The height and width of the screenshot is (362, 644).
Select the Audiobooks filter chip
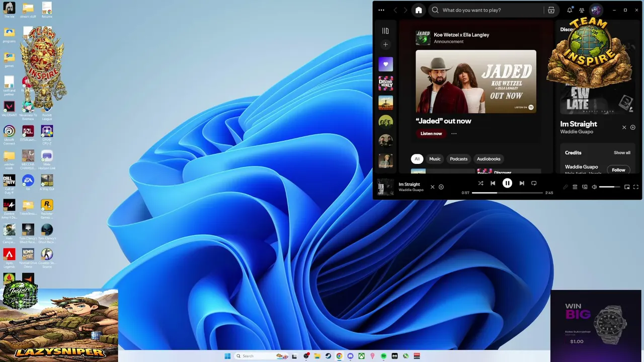coord(489,159)
